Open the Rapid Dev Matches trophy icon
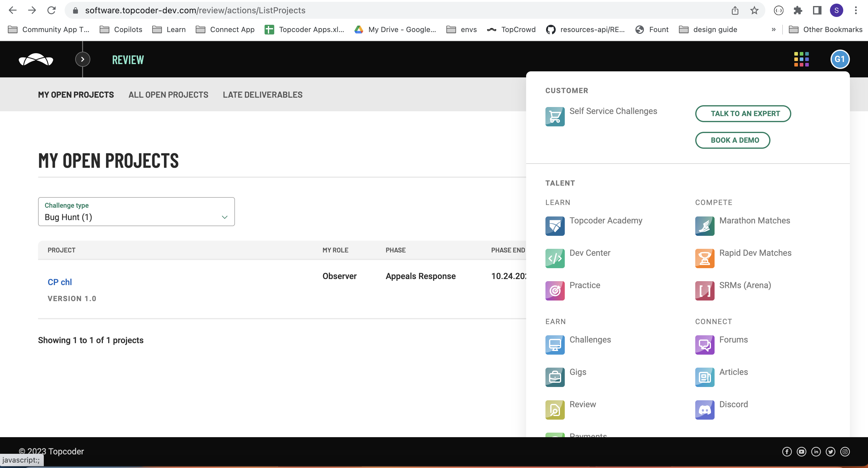Screen dimensions: 868x468 tap(705, 258)
